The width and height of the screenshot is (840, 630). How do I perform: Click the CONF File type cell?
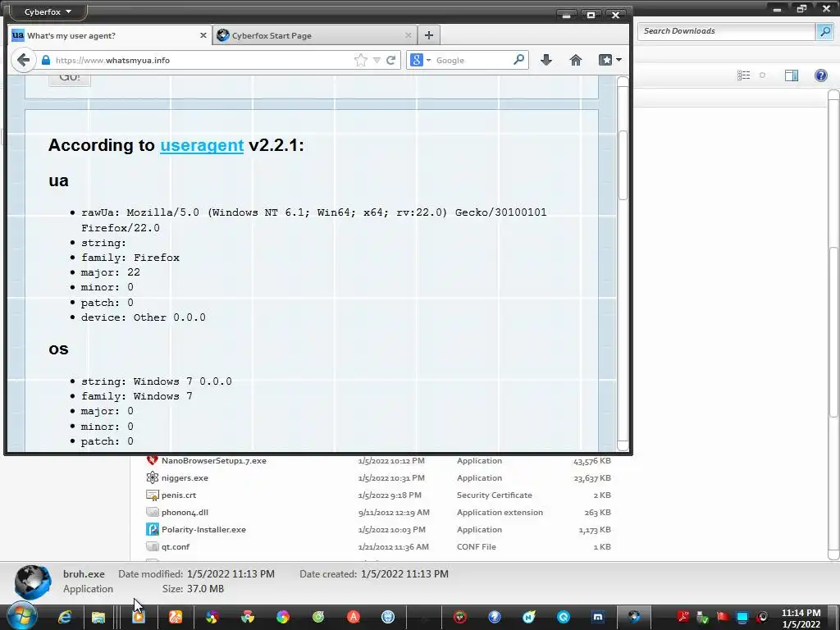point(477,547)
